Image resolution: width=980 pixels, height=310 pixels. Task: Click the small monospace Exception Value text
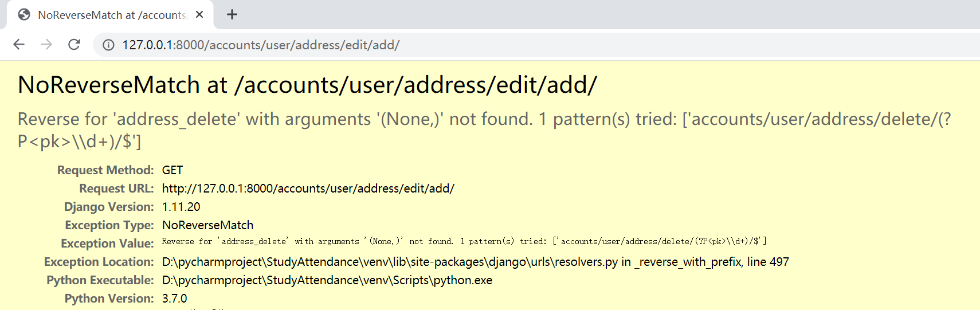[x=464, y=241]
